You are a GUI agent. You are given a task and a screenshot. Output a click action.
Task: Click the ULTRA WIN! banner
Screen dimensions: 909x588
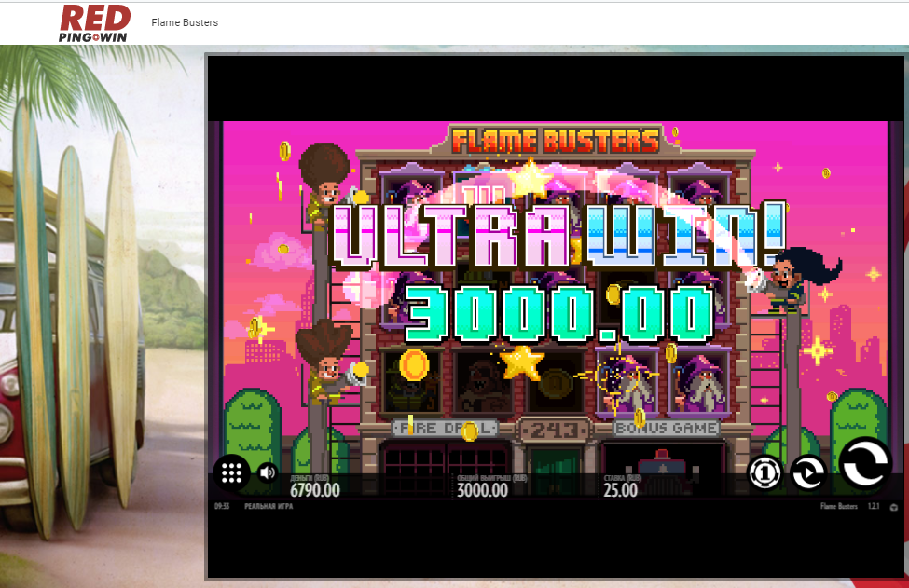click(558, 235)
